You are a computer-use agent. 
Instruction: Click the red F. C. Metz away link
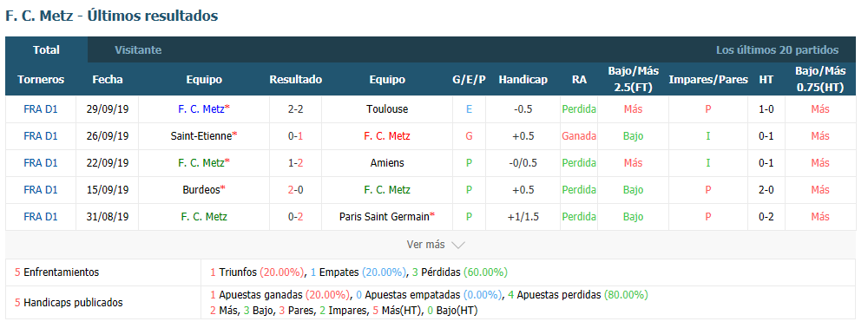(x=387, y=135)
